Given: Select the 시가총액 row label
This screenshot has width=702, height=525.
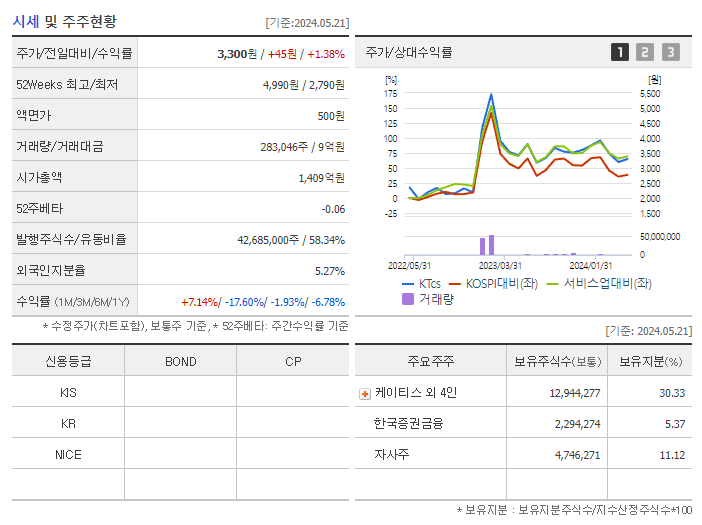Looking at the screenshot, I should (39, 177).
